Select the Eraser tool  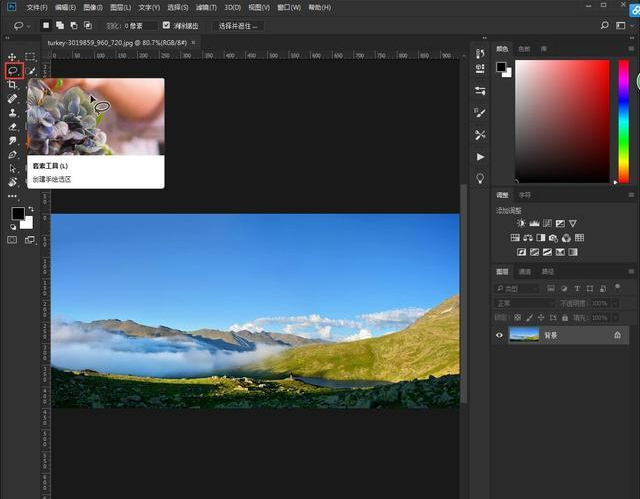tap(12, 127)
